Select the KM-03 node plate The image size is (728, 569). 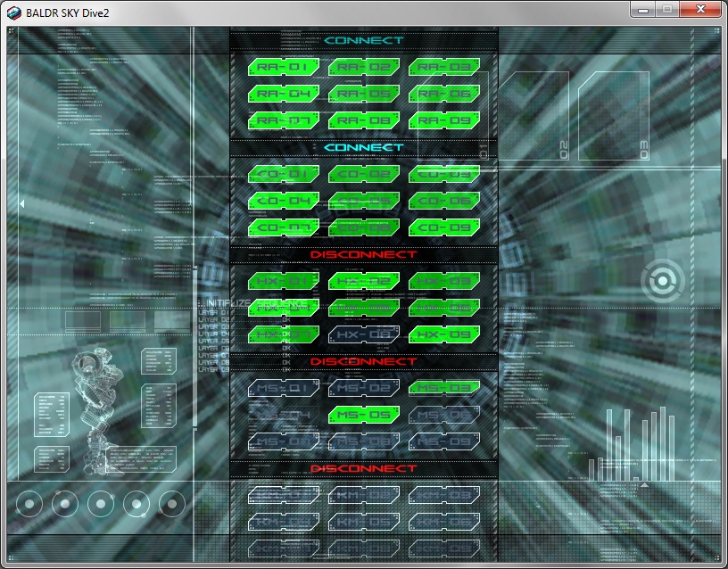pos(444,495)
